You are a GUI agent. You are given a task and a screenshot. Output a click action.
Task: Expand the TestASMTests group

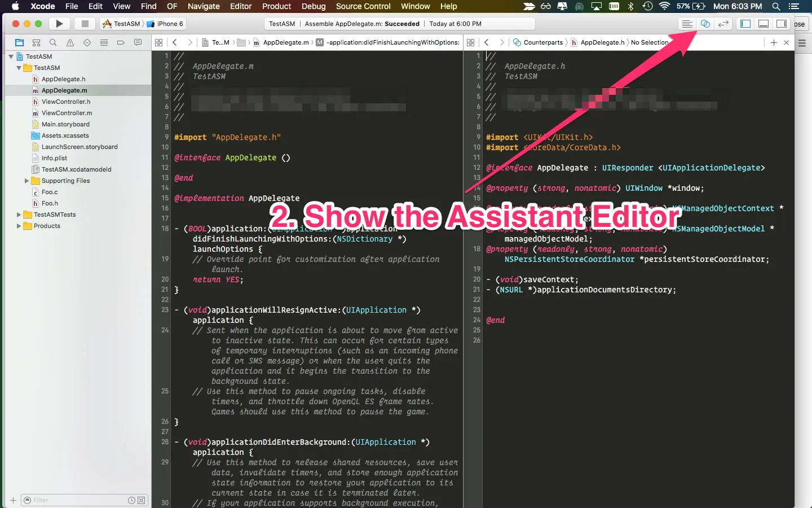[x=19, y=214]
